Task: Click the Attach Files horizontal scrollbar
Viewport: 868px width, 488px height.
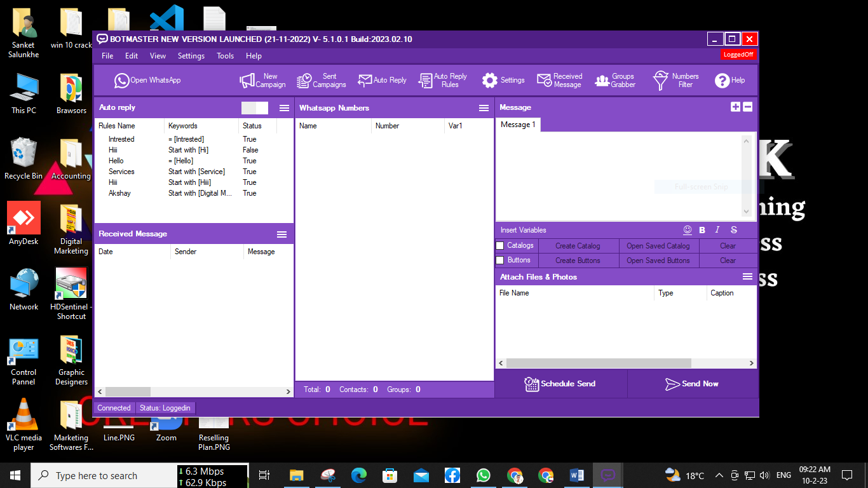Action: click(598, 363)
